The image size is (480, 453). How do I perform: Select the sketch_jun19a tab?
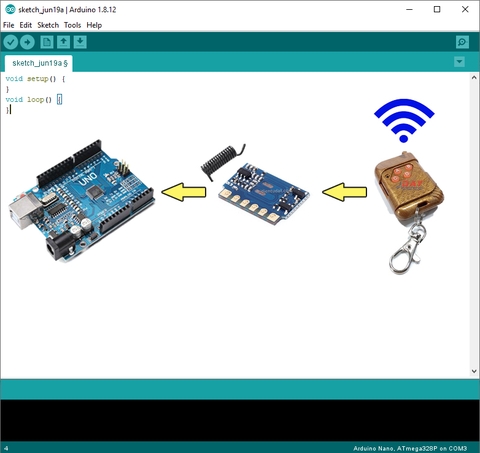[39, 63]
